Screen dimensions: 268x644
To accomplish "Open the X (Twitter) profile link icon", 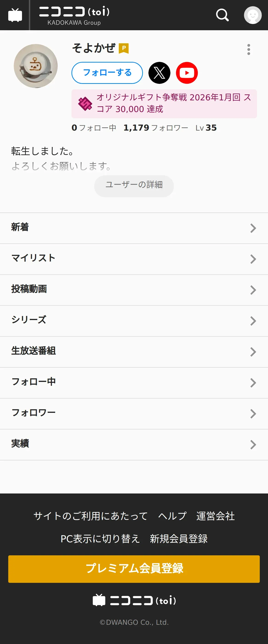I will [x=159, y=73].
